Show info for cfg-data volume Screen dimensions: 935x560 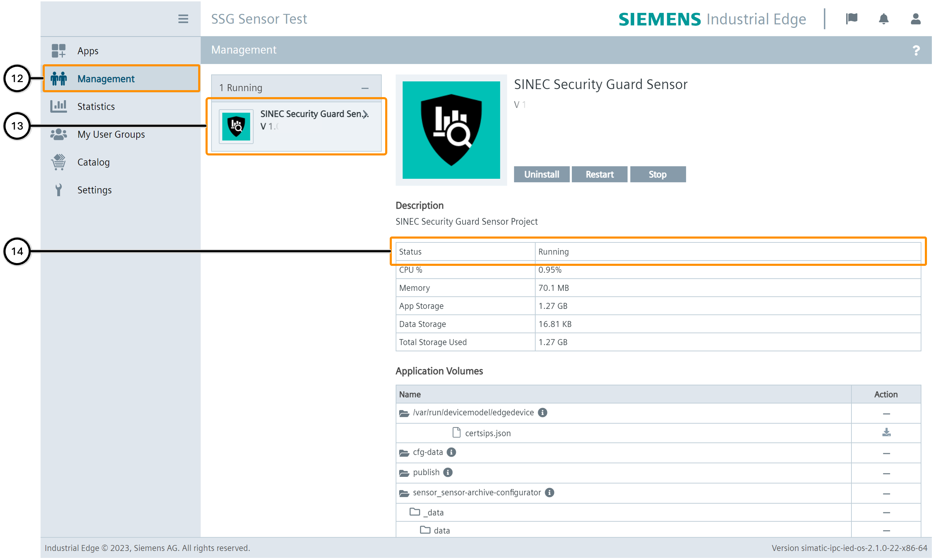point(451,452)
